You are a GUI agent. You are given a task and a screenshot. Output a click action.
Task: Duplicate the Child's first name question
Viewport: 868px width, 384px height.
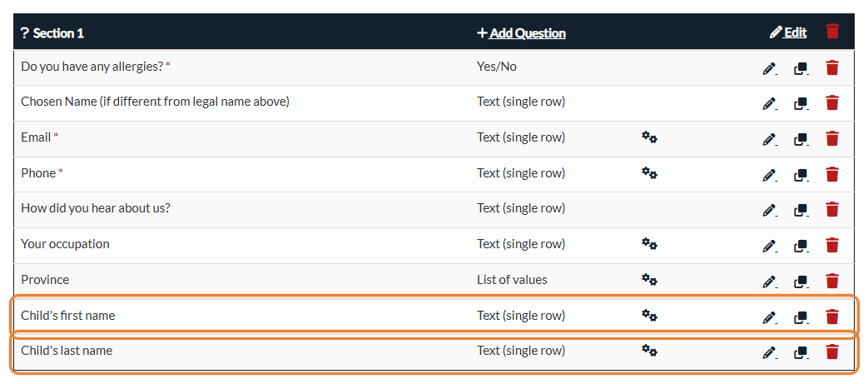[x=801, y=317]
